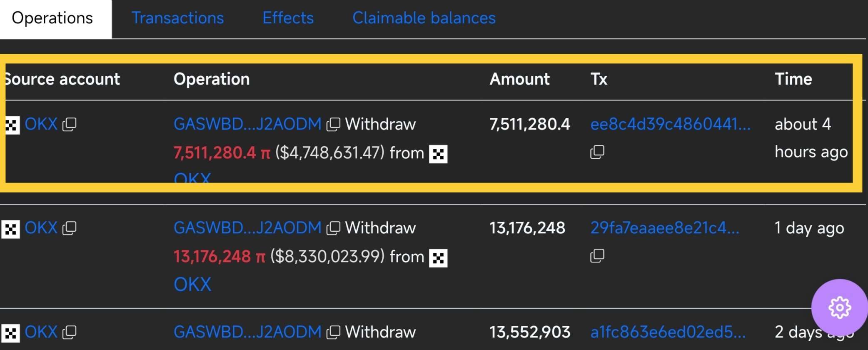Open OKX account link in first row
This screenshot has height=350, width=868.
point(41,124)
